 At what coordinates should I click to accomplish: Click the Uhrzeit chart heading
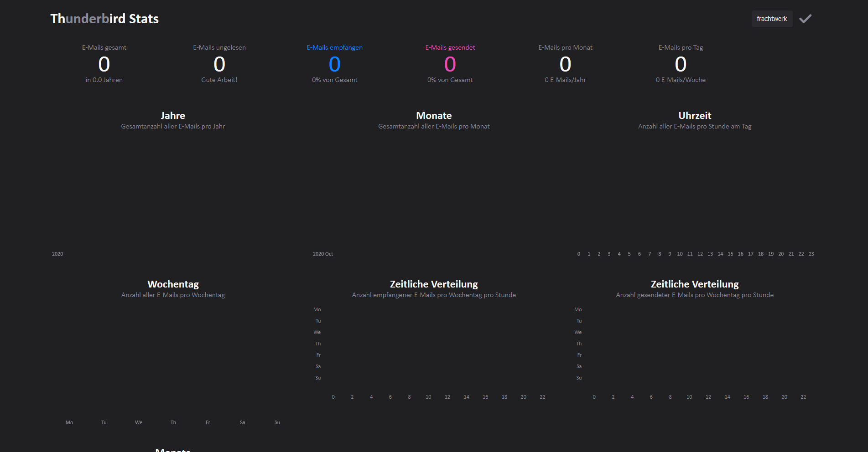(x=695, y=115)
